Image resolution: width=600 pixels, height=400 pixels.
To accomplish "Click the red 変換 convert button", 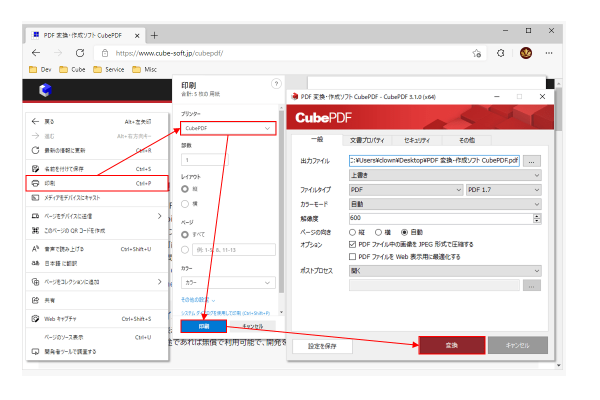I will point(451,345).
